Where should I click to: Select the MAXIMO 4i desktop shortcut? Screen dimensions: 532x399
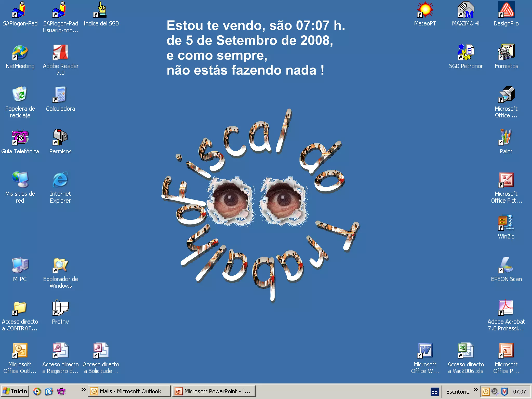click(x=465, y=10)
